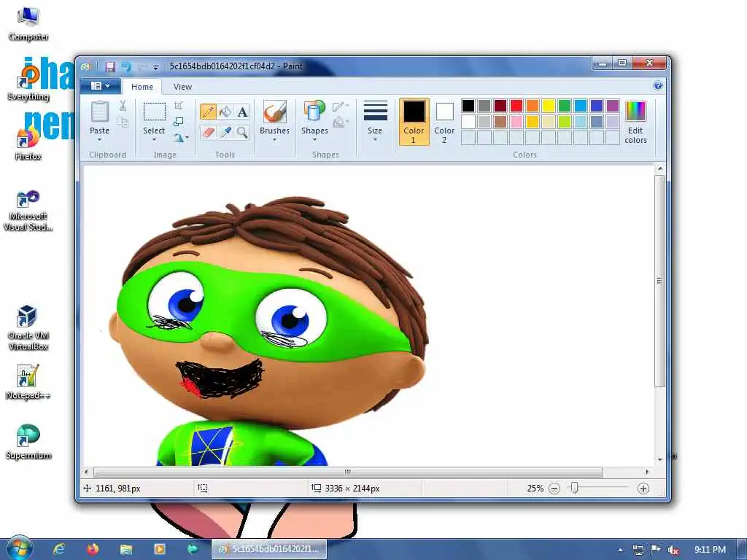This screenshot has width=747, height=560.
Task: Click the rectangular selection box
Action: [155, 112]
